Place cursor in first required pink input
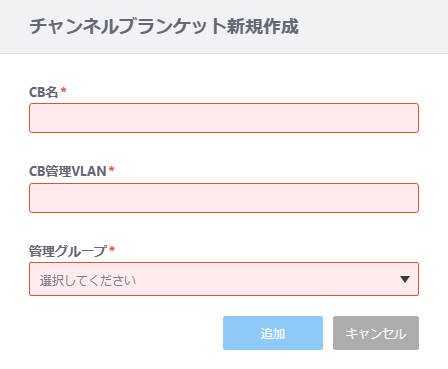 [x=224, y=118]
